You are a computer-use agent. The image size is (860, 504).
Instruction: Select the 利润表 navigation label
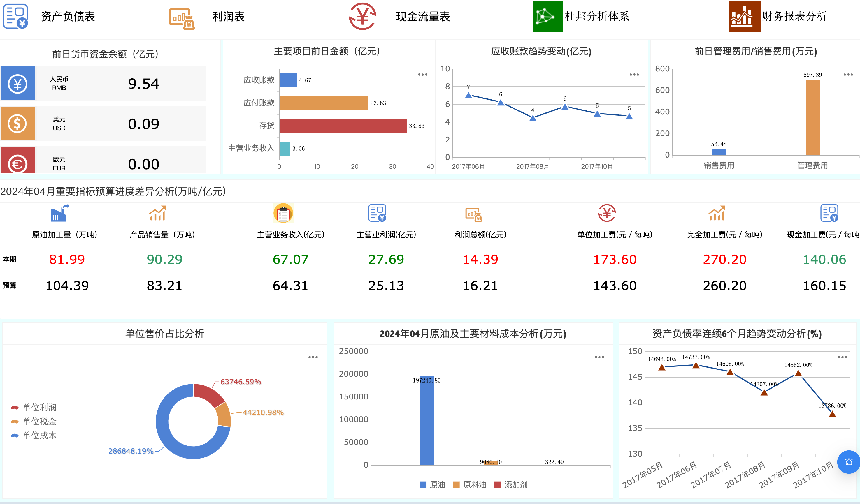coord(228,17)
